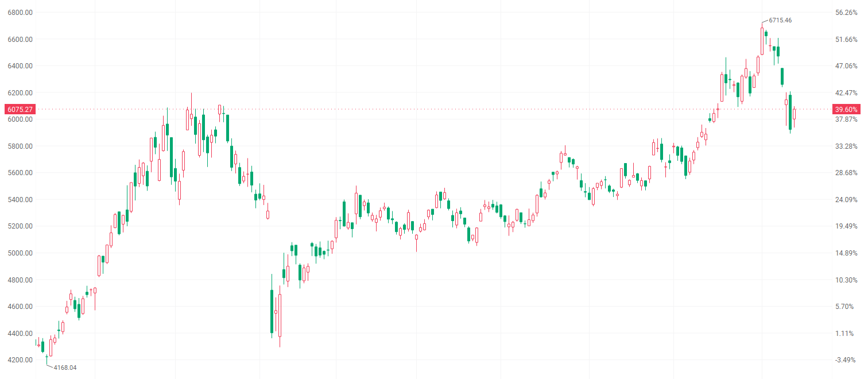868x379 pixels.
Task: Click the 4200.00 price axis label
Action: 20,360
